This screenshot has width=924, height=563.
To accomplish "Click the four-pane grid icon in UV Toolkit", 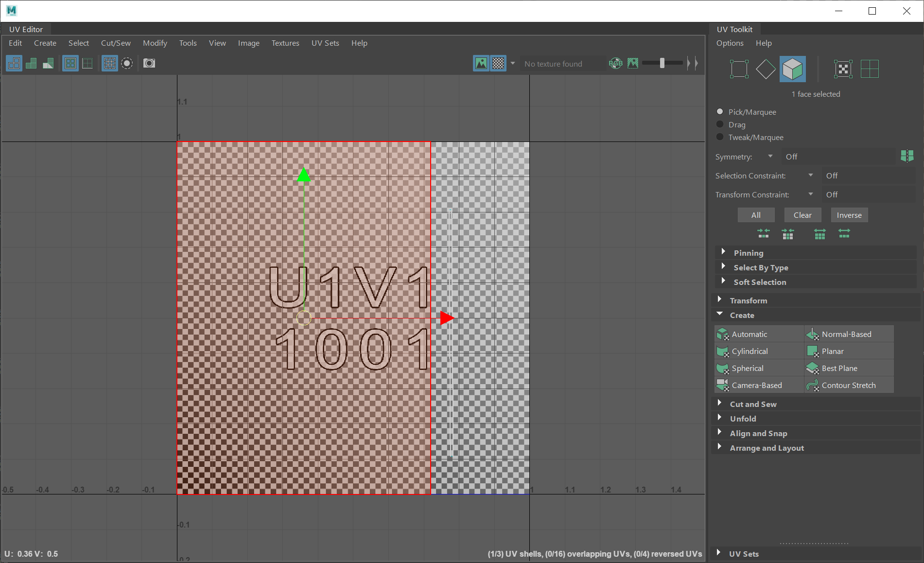I will tap(870, 69).
